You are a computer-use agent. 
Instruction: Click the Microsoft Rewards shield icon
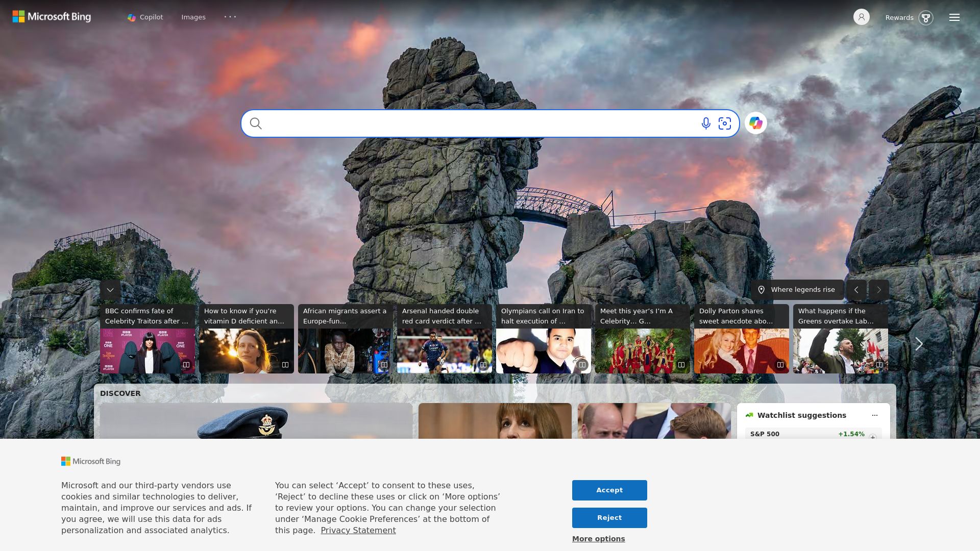pos(926,17)
